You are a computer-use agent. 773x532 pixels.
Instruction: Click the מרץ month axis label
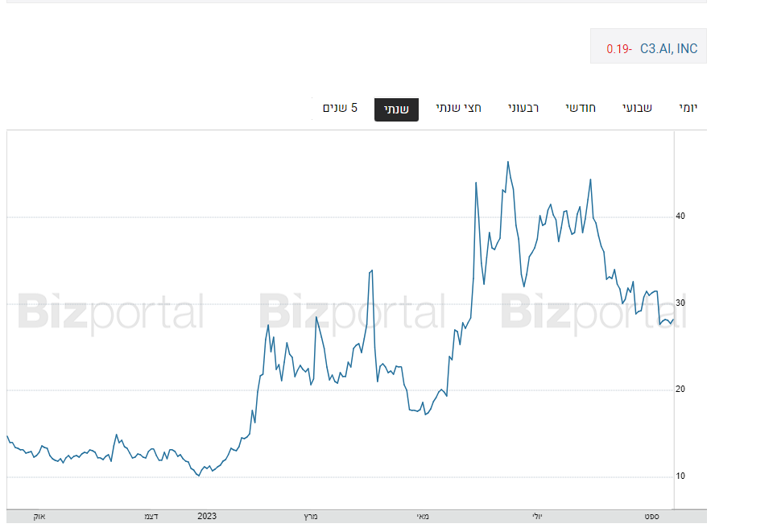tap(311, 516)
